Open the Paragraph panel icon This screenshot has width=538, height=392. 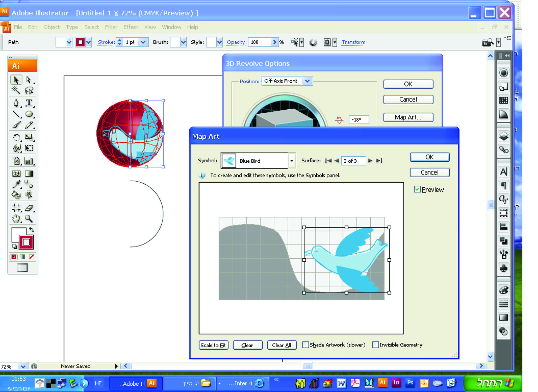click(504, 185)
